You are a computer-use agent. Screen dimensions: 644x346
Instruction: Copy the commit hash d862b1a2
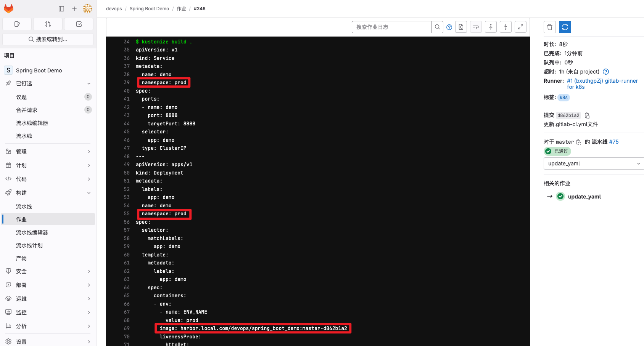click(587, 115)
